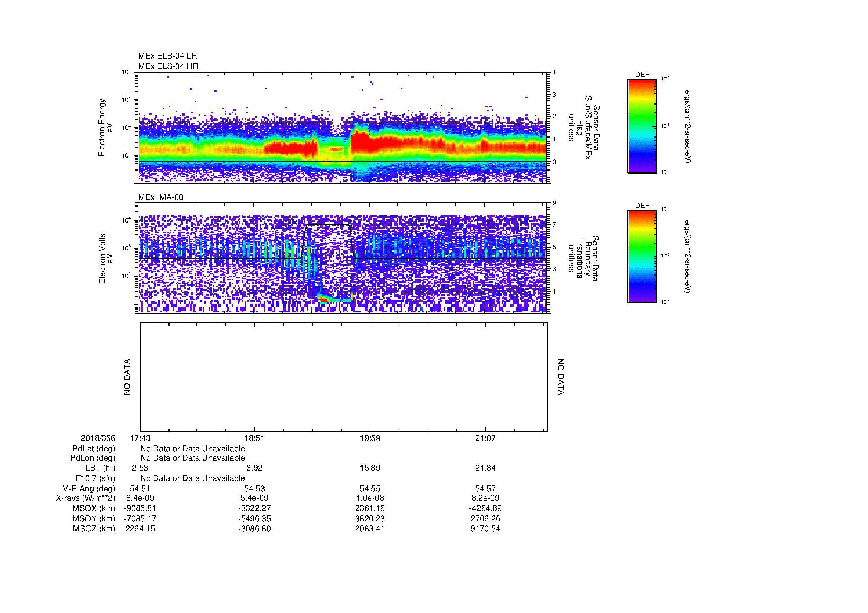868x613 pixels.
Task: Click the lower DEF color bar
Action: point(642,257)
